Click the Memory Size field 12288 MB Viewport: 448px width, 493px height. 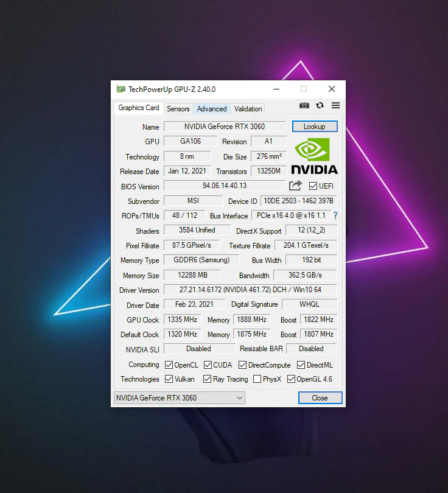click(x=192, y=275)
